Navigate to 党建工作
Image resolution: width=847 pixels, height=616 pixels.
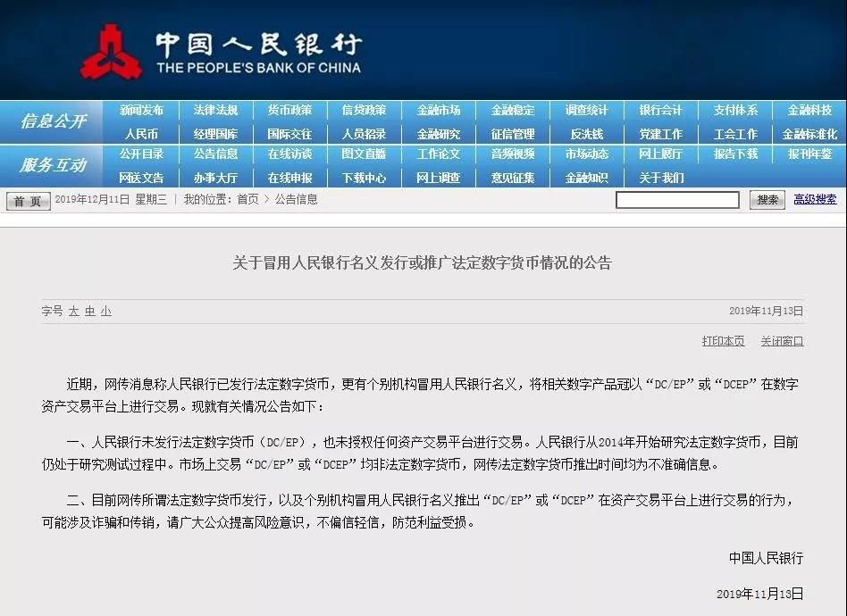coord(661,134)
